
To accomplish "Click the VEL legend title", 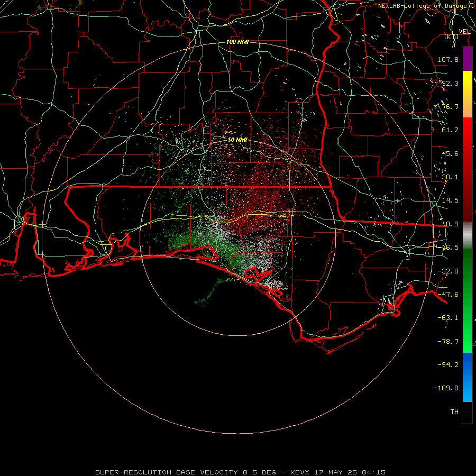I will click(x=464, y=31).
